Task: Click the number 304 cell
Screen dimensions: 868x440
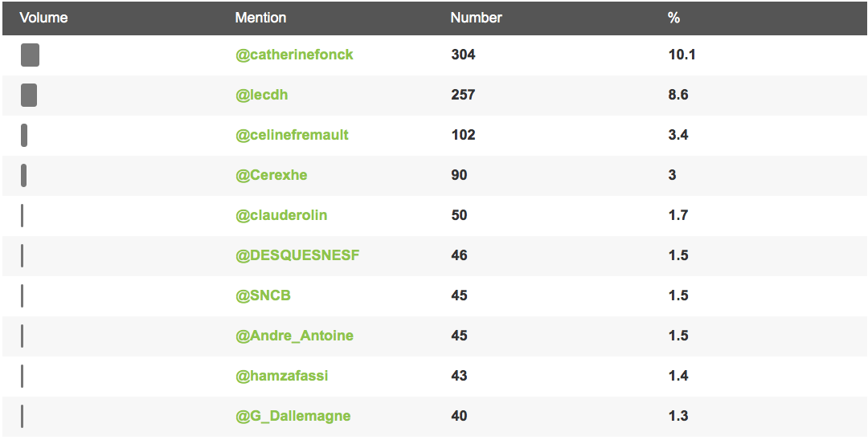Action: point(463,55)
